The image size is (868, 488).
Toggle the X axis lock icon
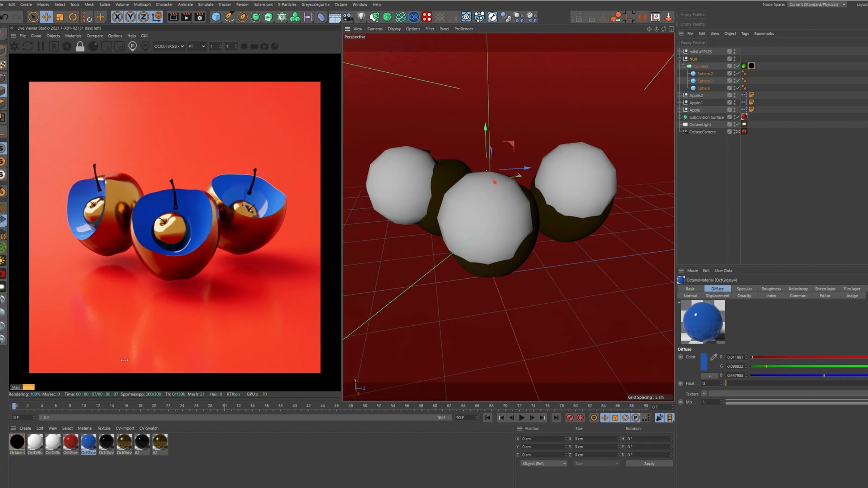[x=117, y=17]
